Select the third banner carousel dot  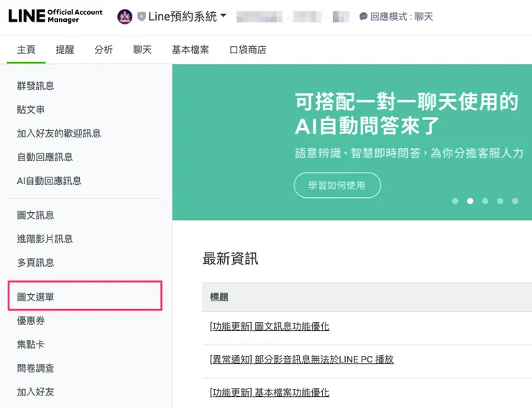point(485,201)
